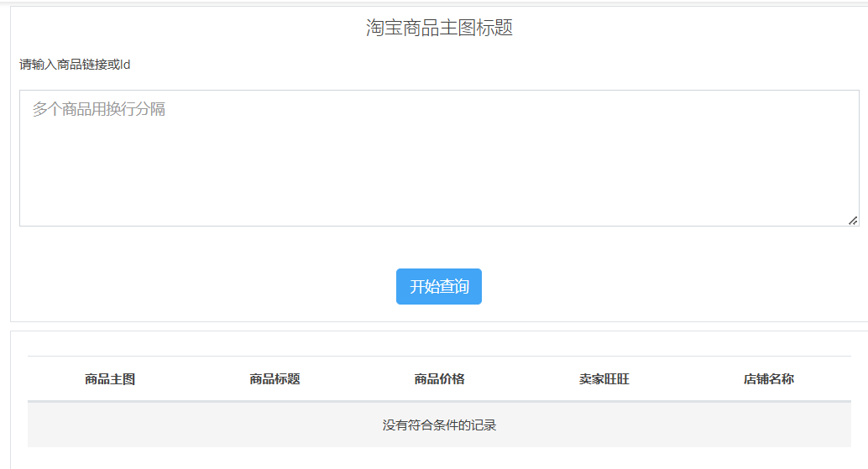
Task: Click the 商品价格 column header
Action: pos(440,379)
